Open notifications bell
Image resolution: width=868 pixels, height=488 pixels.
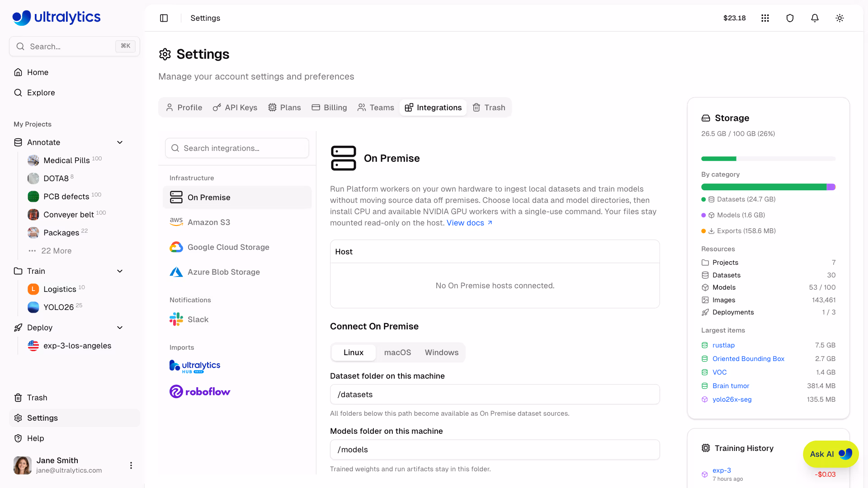pos(815,18)
